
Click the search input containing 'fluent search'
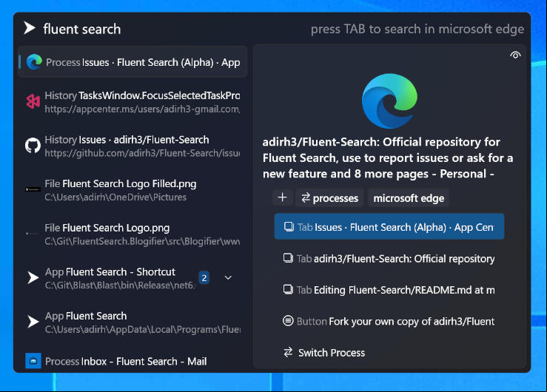coord(82,29)
